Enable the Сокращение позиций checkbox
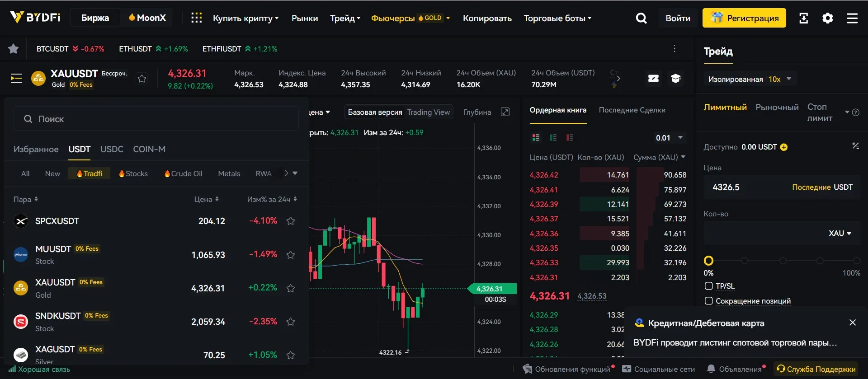This screenshot has width=868, height=379. click(x=708, y=301)
